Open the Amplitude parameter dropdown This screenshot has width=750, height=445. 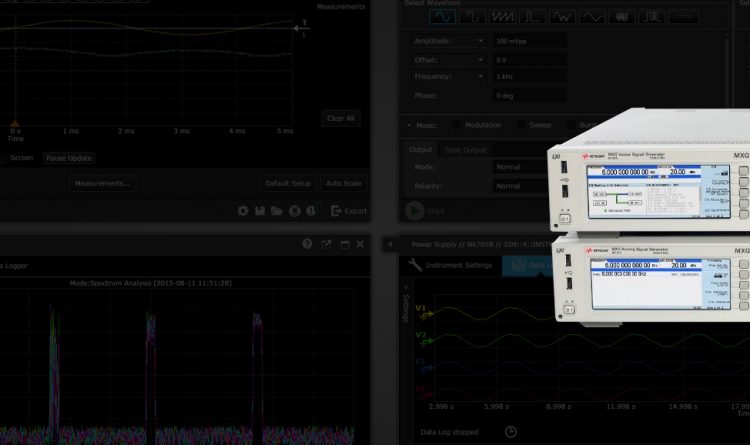pyautogui.click(x=480, y=41)
